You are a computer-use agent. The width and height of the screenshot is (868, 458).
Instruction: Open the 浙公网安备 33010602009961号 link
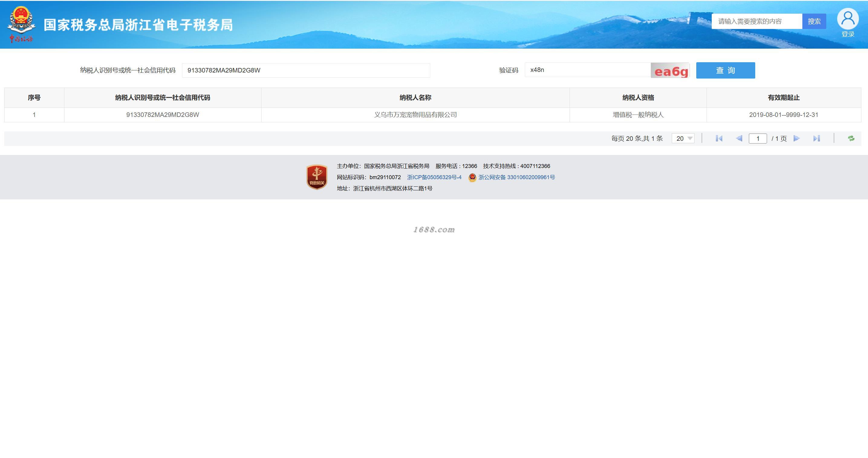(516, 177)
